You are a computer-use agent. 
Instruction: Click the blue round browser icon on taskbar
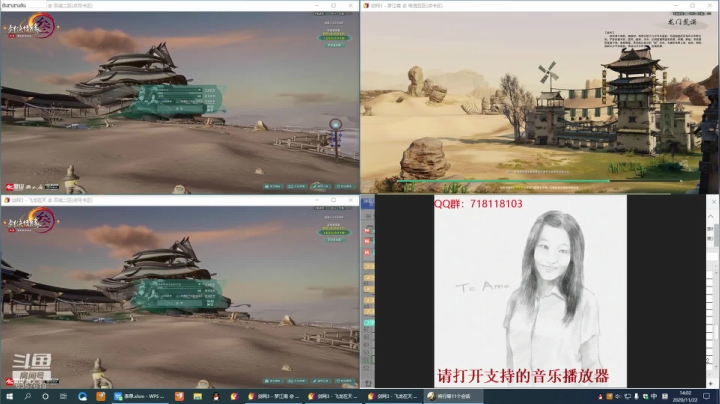point(82,396)
